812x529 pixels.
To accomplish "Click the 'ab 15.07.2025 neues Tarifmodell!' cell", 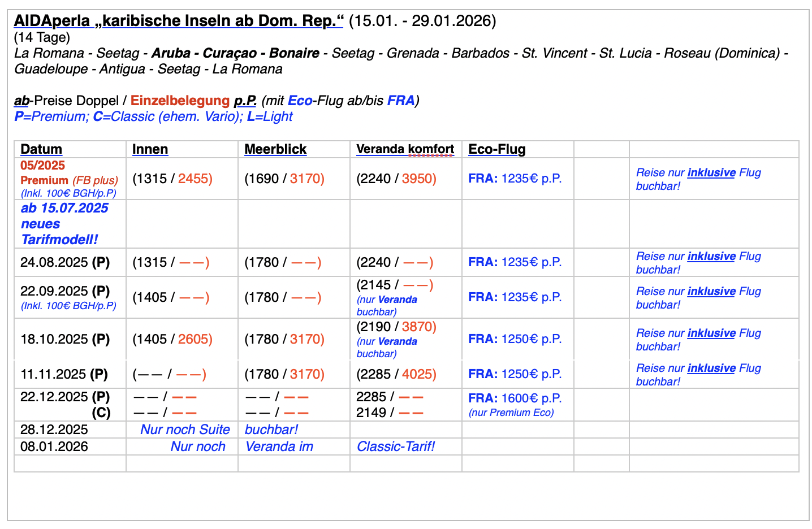I will (64, 224).
